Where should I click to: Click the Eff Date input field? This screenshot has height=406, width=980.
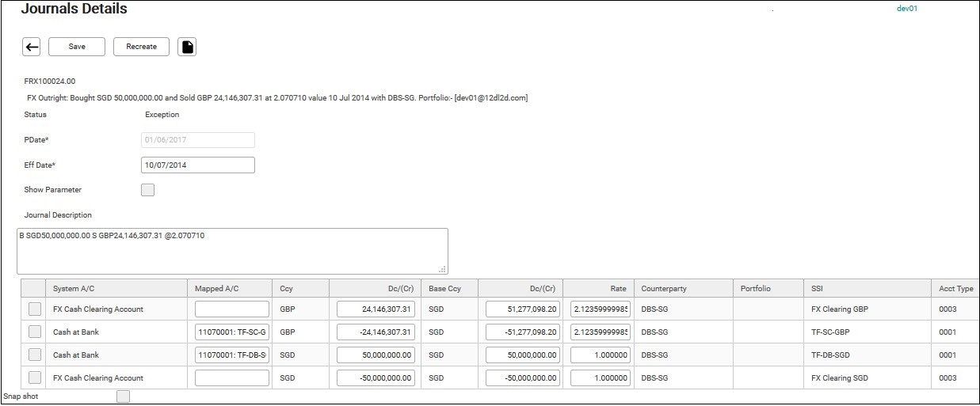[197, 165]
